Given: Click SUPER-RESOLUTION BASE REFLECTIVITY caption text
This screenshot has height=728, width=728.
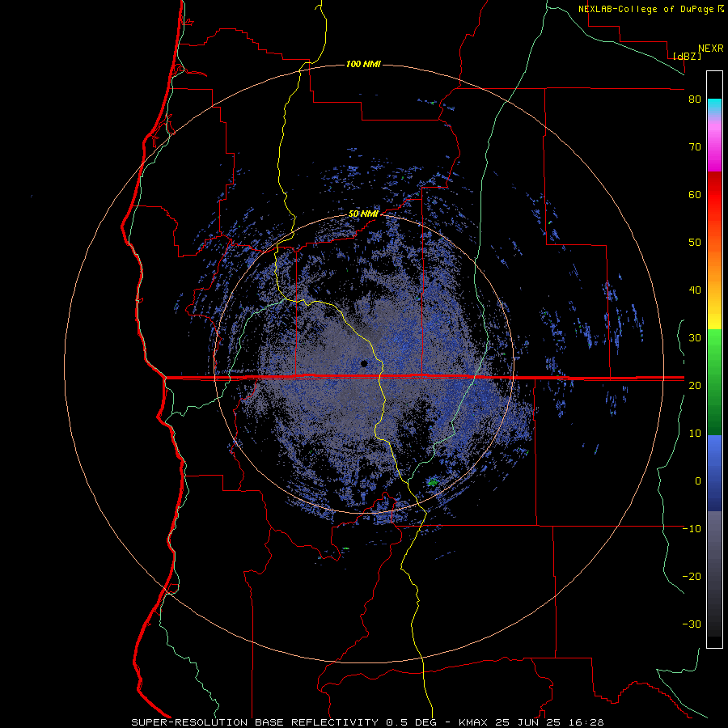Looking at the screenshot, I should pos(255,722).
